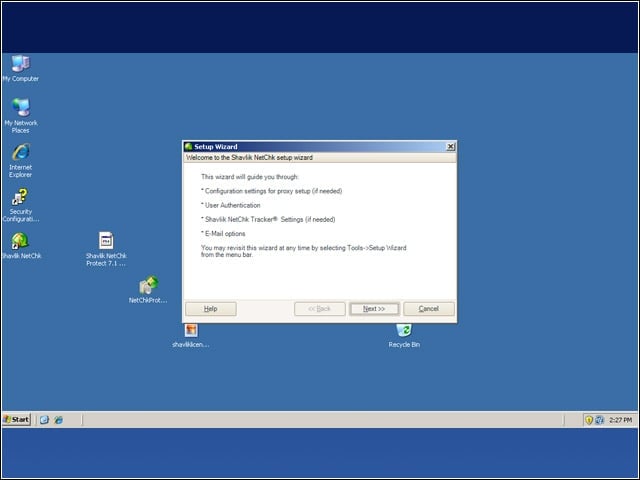Open My Computer desktop icon

tap(20, 68)
